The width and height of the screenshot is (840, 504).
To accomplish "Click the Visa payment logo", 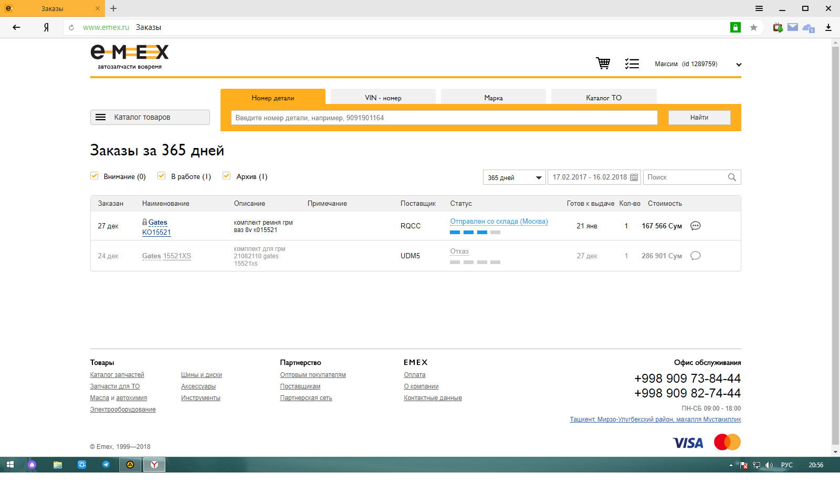I will click(688, 443).
